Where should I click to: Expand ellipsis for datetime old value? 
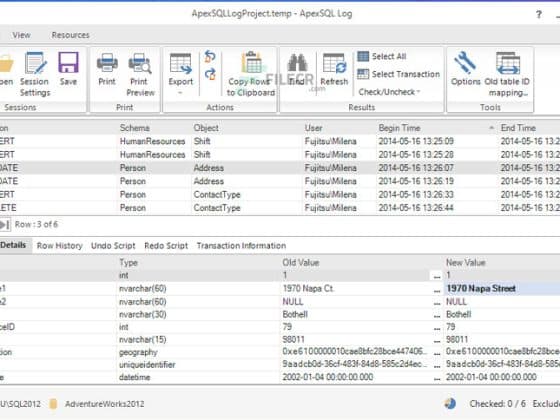(x=436, y=378)
